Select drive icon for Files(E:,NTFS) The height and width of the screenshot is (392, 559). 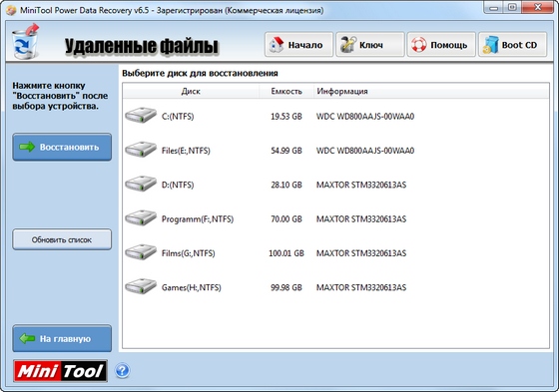[141, 150]
